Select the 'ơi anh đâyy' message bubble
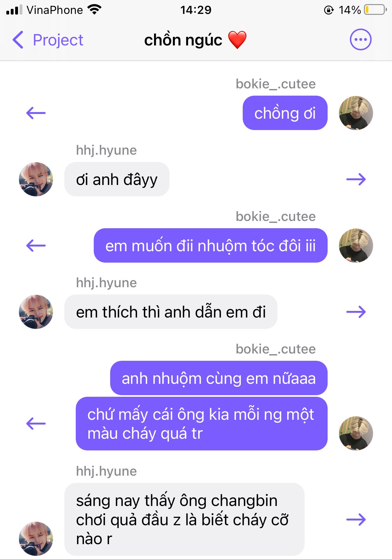Image resolution: width=392 pixels, height=559 pixels. click(117, 179)
